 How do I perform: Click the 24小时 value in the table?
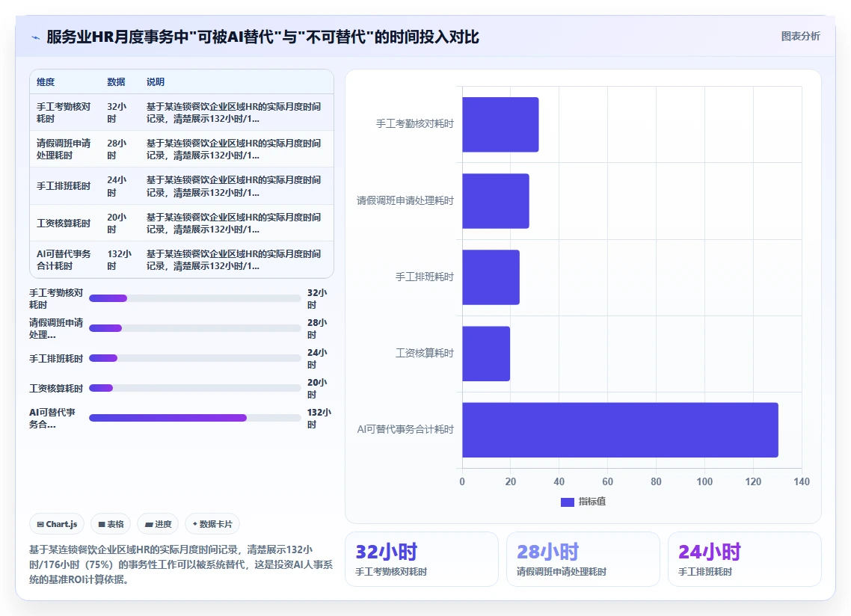[117, 186]
